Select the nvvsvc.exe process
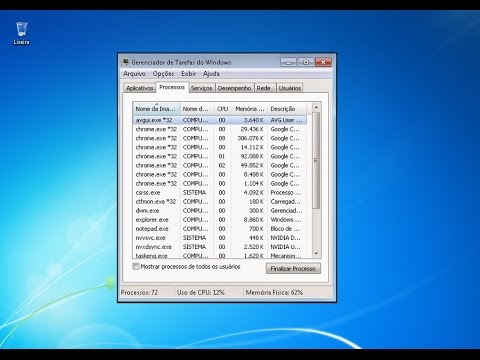The height and width of the screenshot is (360, 480). coord(219,238)
